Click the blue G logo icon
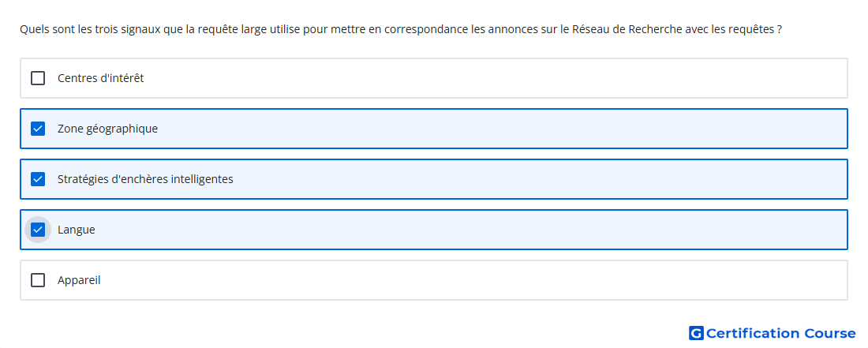The height and width of the screenshot is (348, 868). point(696,333)
